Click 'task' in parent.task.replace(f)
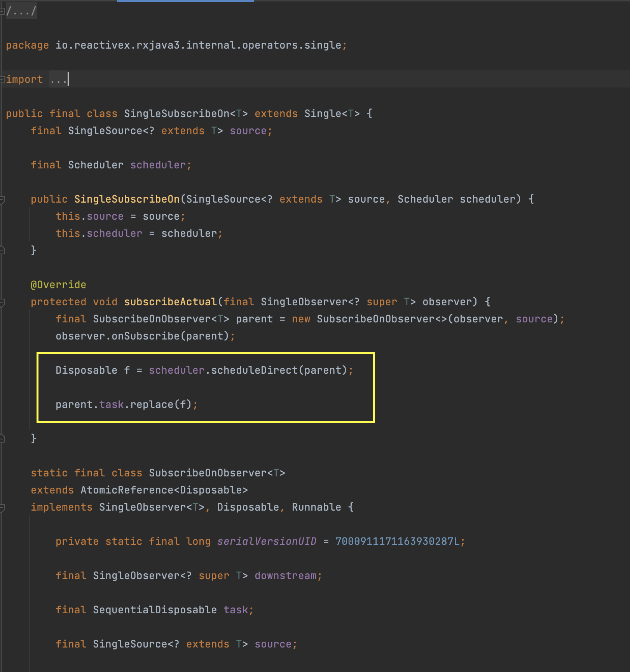The image size is (630, 672). [112, 404]
